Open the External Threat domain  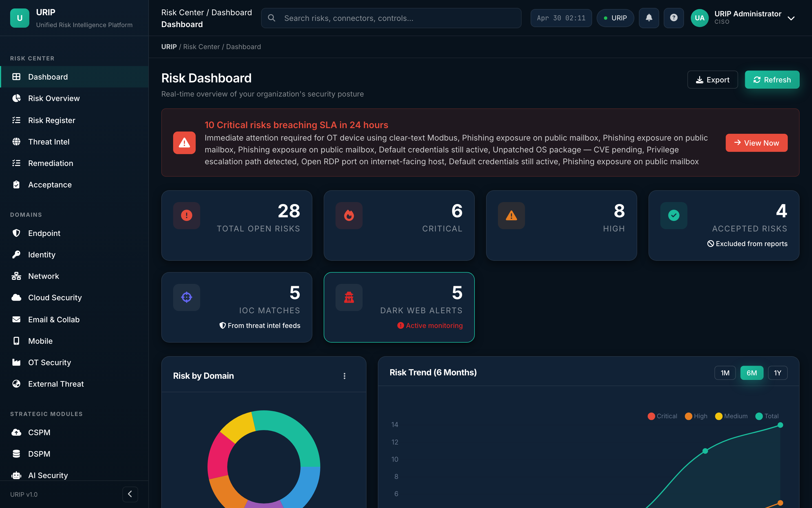point(74,384)
